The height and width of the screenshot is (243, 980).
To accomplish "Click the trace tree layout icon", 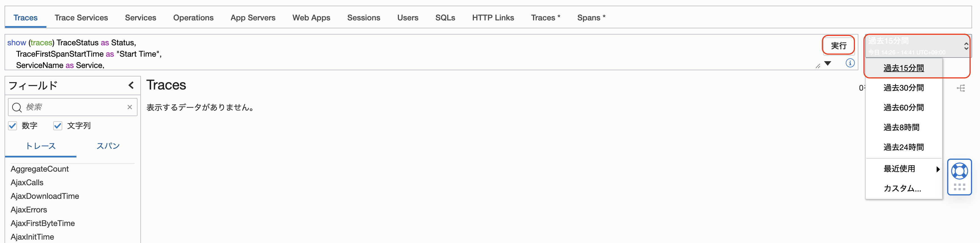I will pyautogui.click(x=960, y=88).
